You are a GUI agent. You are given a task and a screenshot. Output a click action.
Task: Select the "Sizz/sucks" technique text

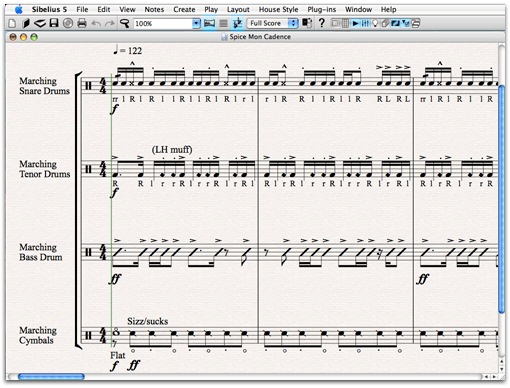(x=147, y=321)
